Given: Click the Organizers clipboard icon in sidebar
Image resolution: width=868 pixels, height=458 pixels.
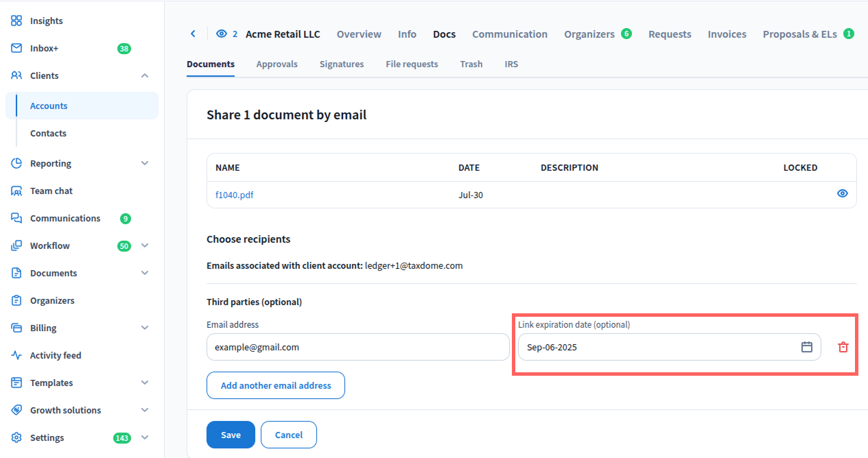Looking at the screenshot, I should pos(16,300).
